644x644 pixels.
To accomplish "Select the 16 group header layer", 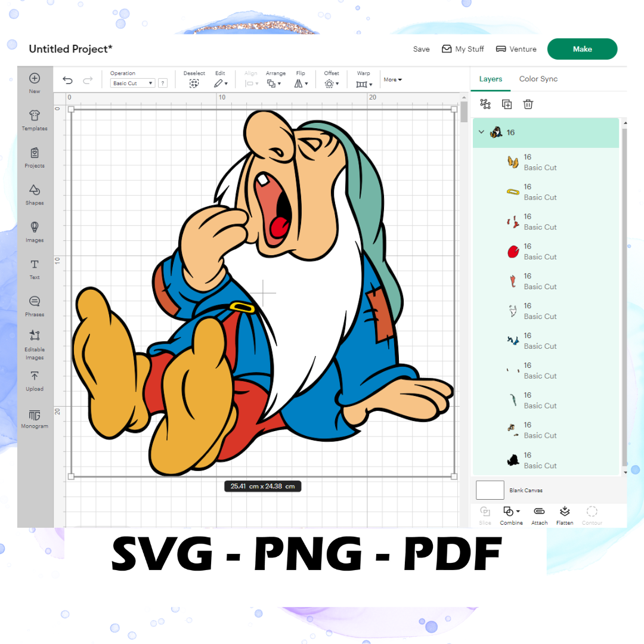I will pos(546,132).
